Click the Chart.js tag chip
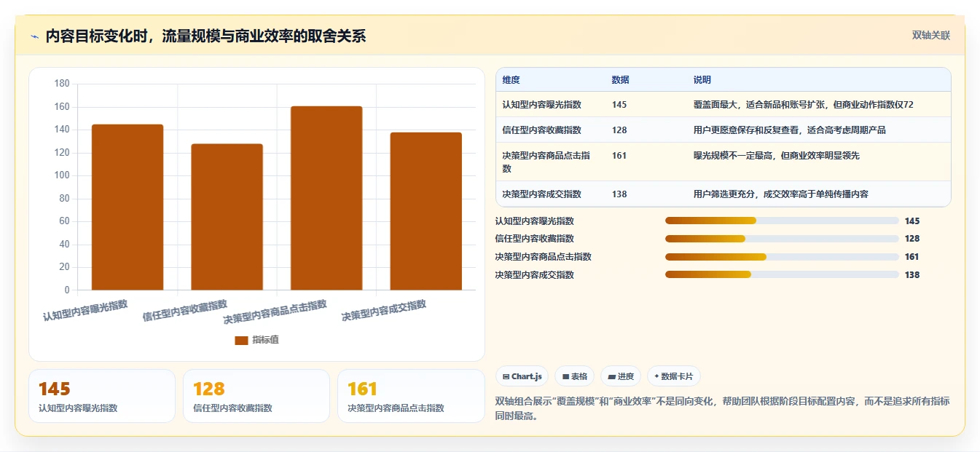This screenshot has width=980, height=452. coord(522,376)
